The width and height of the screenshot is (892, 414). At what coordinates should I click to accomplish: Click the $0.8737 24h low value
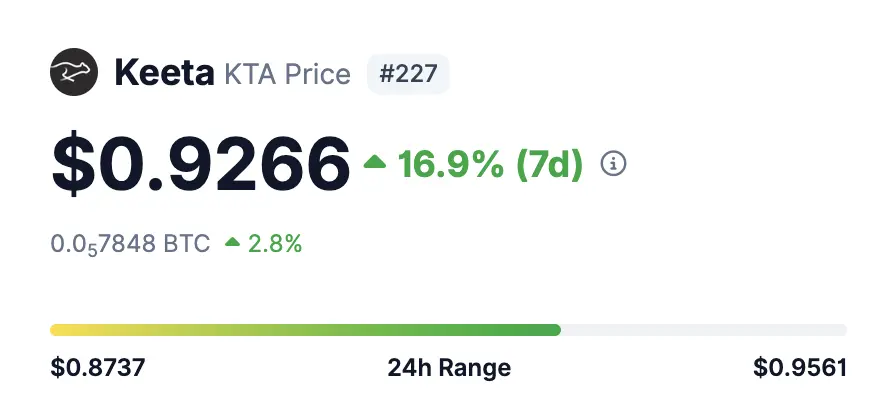click(x=98, y=368)
